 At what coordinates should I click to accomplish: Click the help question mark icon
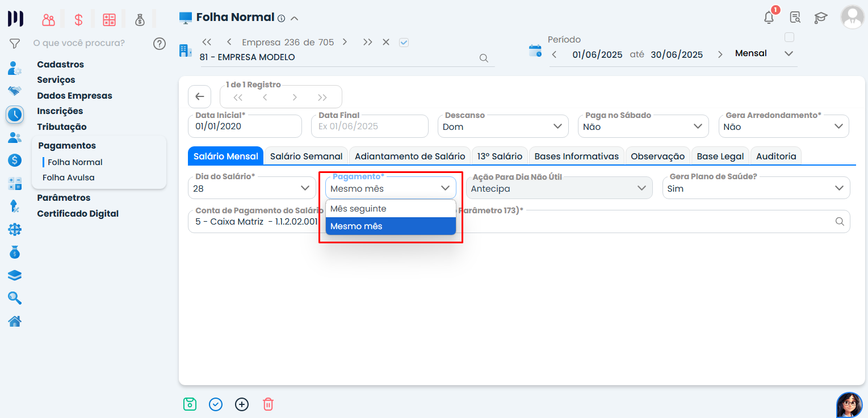(x=160, y=43)
